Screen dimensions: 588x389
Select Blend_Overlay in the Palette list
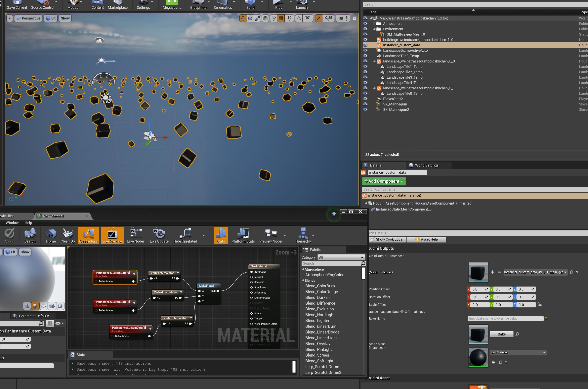pyautogui.click(x=318, y=344)
